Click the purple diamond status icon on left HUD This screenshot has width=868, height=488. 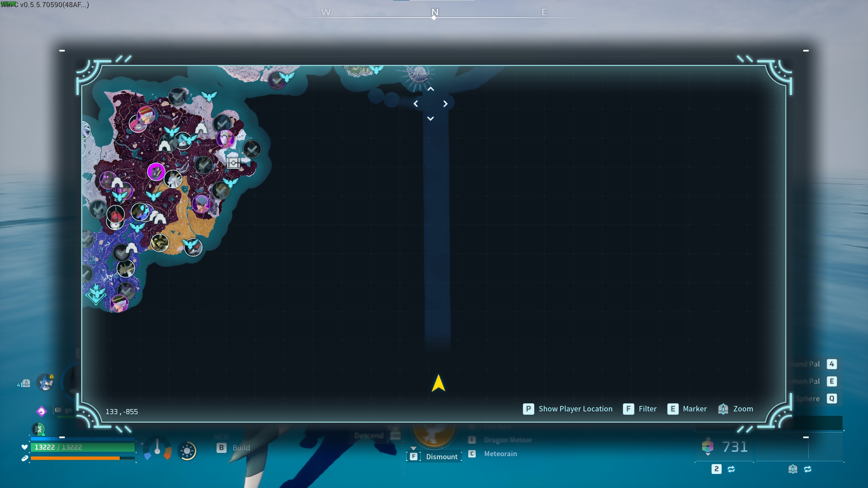41,411
